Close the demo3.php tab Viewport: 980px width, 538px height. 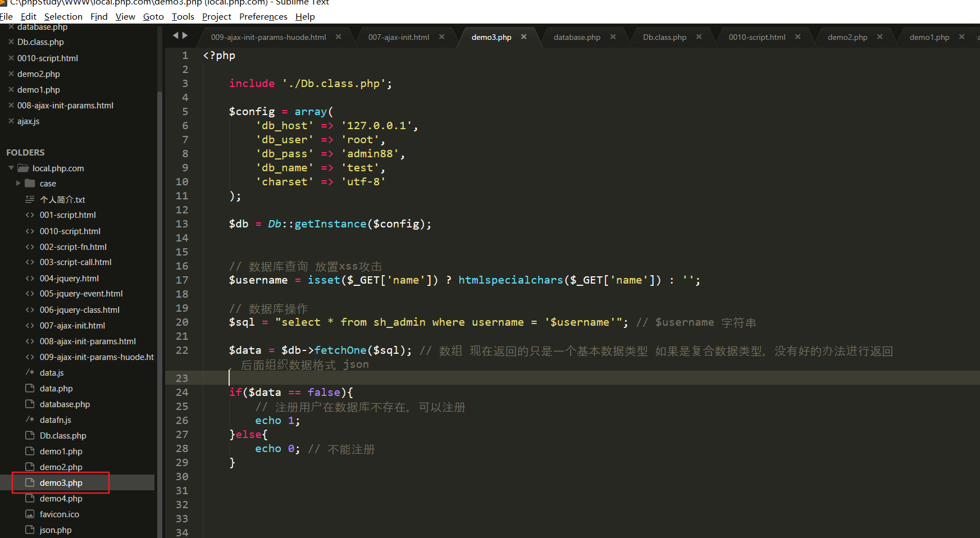pyautogui.click(x=523, y=37)
